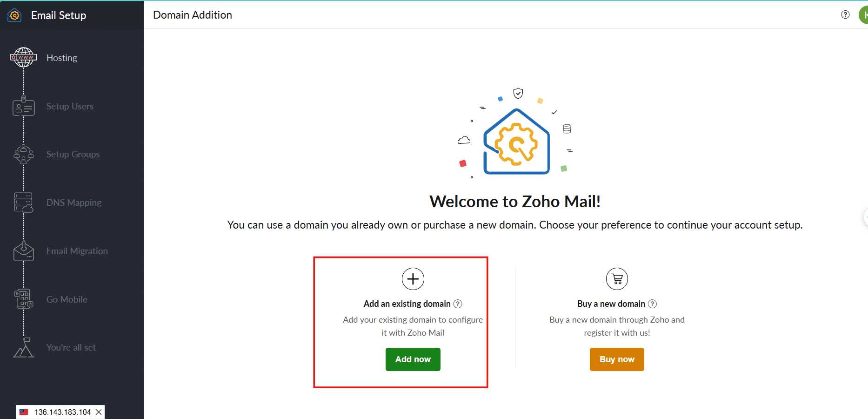Click the Email Setup logo icon
Screen dimensions: 868x419
click(x=15, y=15)
